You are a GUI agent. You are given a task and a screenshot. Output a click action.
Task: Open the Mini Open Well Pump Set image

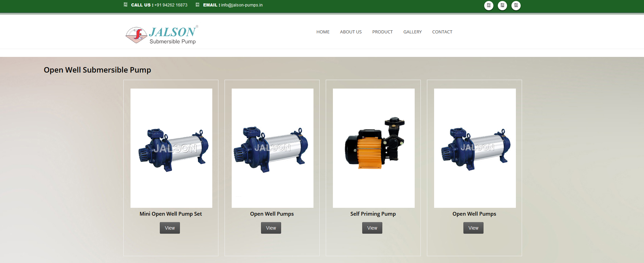(171, 148)
